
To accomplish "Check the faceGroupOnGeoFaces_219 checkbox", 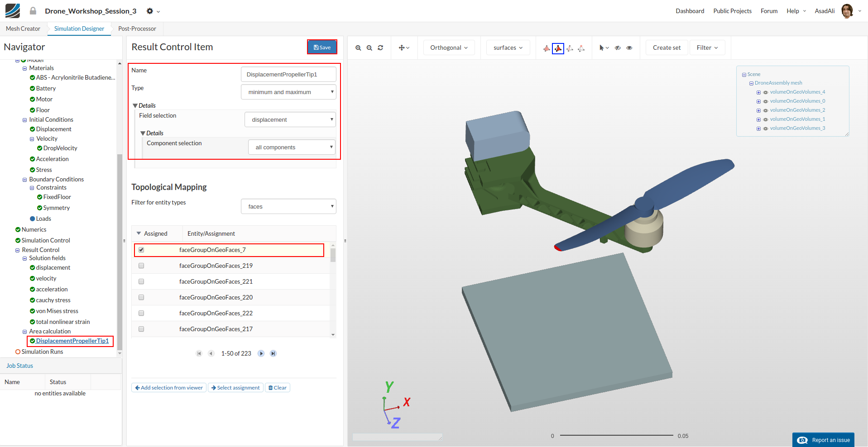I will [x=141, y=266].
